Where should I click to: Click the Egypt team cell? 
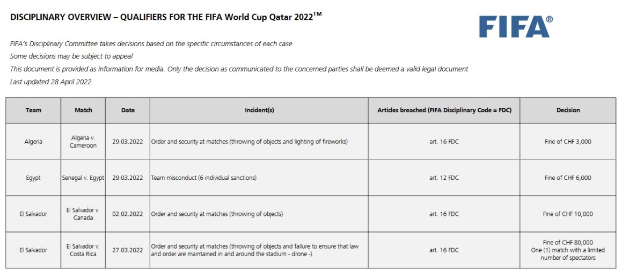[33, 178]
